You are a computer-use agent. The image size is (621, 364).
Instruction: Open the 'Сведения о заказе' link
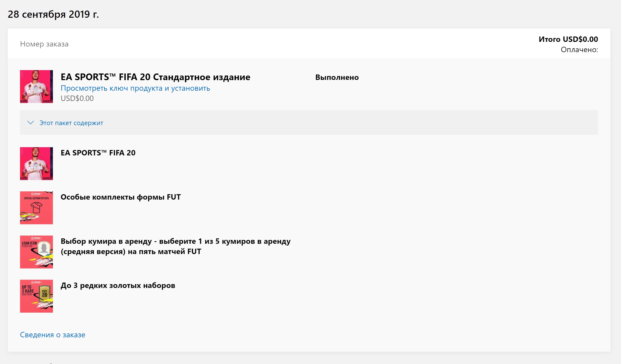click(53, 335)
